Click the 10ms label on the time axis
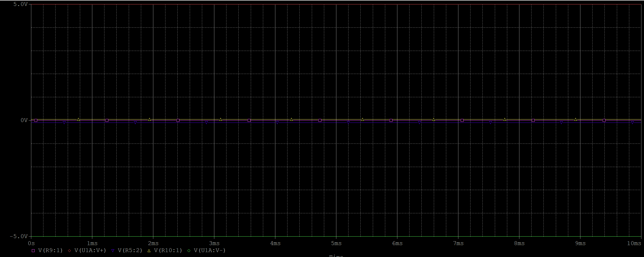The height and width of the screenshot is (257, 644). click(634, 243)
